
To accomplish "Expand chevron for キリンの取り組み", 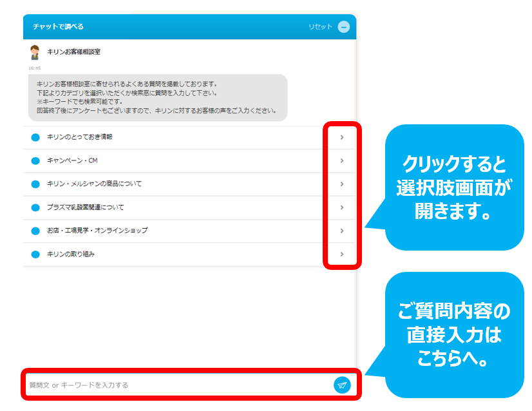I will [x=342, y=254].
